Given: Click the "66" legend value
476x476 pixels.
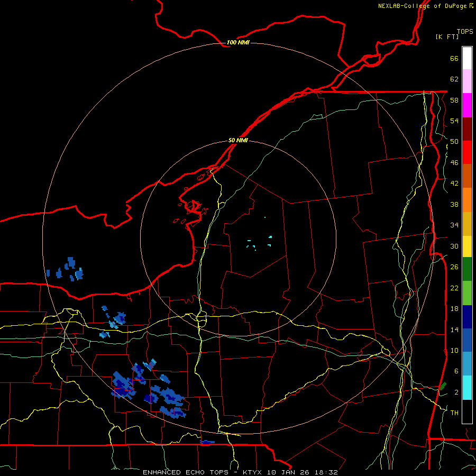Looking at the screenshot, I should 454,58.
